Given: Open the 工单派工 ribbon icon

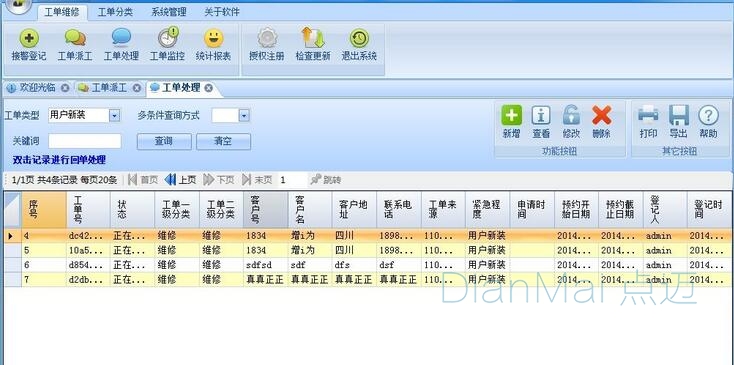Looking at the screenshot, I should coord(75,45).
